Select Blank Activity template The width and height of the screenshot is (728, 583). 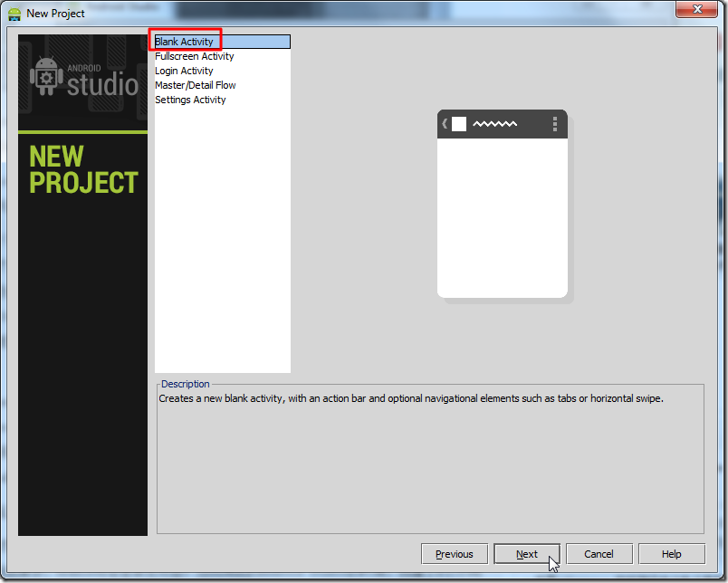(x=223, y=42)
